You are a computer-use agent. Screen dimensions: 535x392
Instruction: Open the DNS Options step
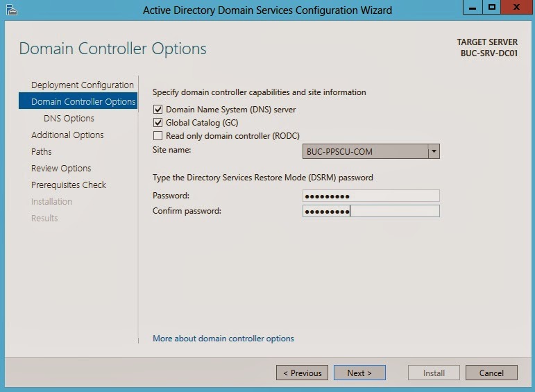pyautogui.click(x=69, y=119)
